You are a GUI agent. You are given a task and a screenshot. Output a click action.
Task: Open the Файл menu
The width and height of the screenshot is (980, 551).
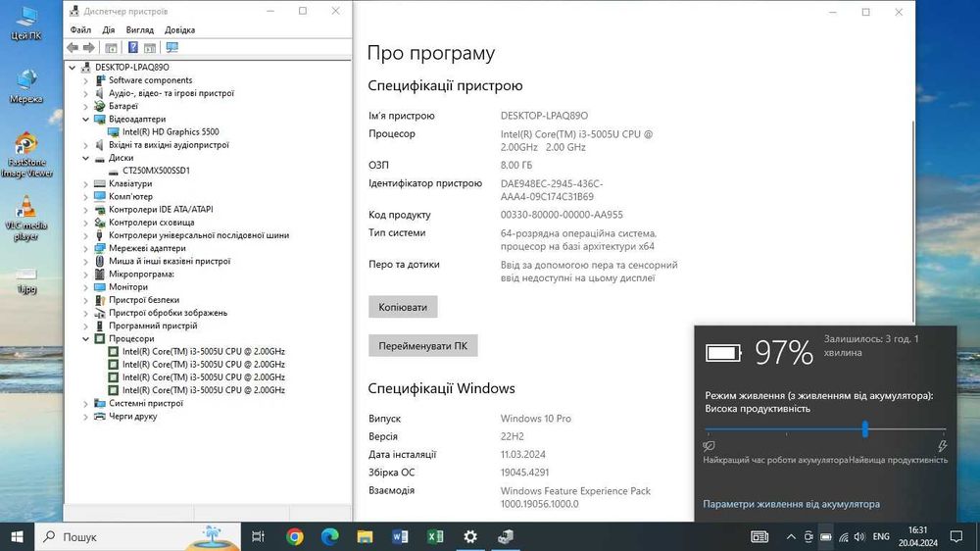coord(80,29)
